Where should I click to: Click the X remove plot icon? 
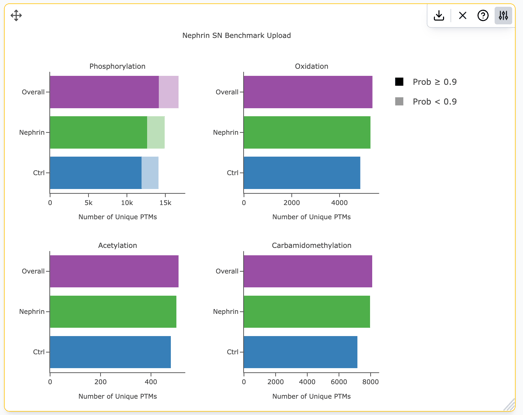tap(462, 15)
